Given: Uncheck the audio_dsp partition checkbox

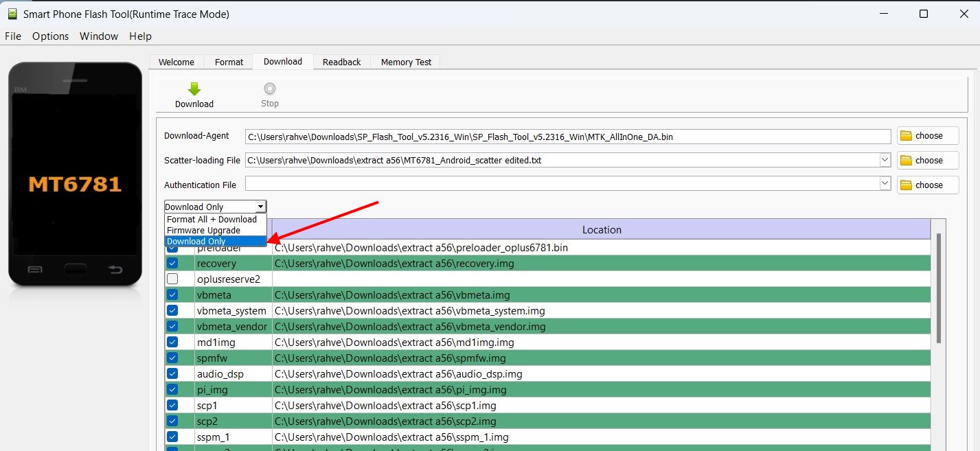Looking at the screenshot, I should pos(172,373).
